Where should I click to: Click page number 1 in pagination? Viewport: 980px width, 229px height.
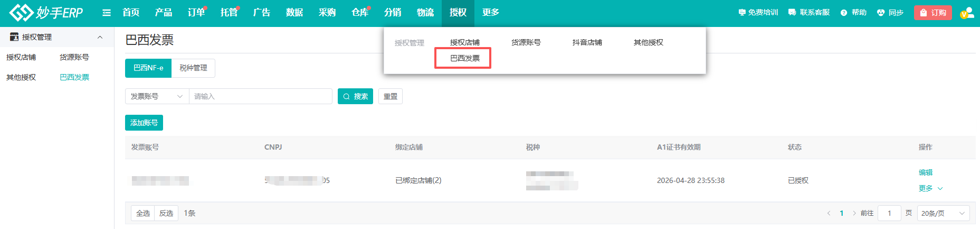[842, 213]
